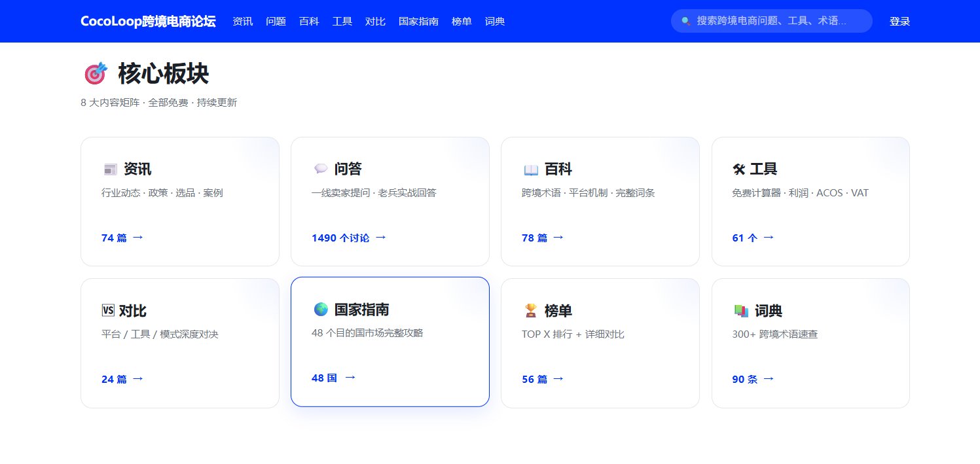Click the 48 国 arrow link
Viewport: 980px width, 464px height.
point(333,378)
